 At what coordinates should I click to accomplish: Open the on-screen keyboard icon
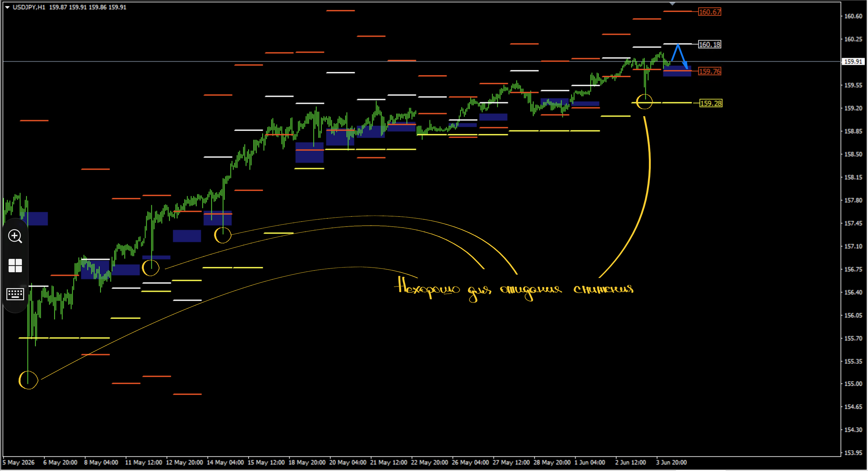[x=15, y=294]
